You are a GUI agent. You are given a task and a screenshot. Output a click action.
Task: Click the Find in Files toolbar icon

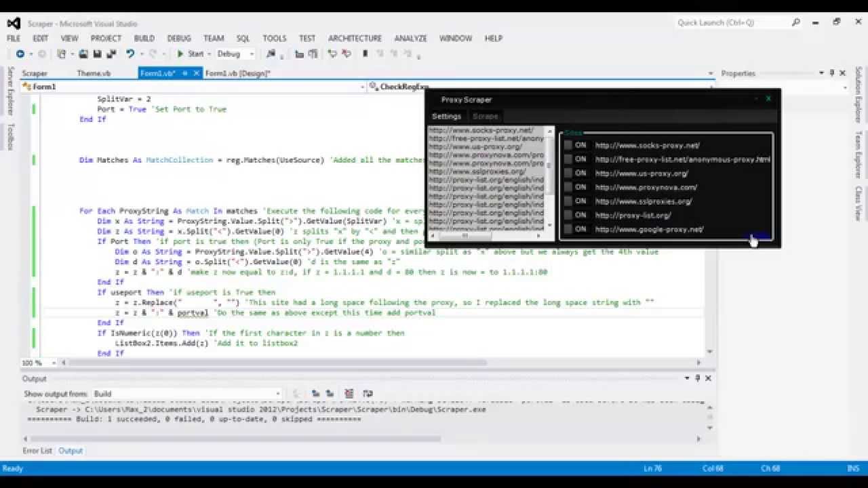click(271, 54)
